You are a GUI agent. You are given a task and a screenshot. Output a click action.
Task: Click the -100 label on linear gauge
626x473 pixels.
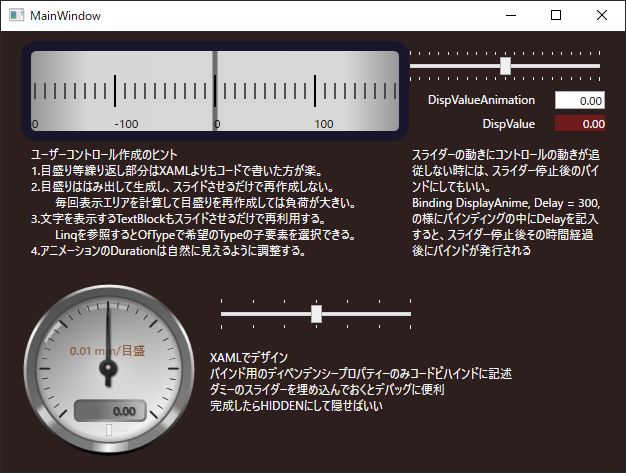(126, 124)
